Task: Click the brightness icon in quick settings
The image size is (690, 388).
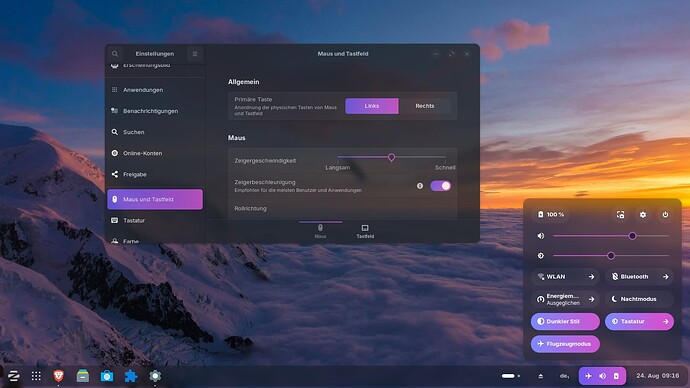Action: [541, 256]
